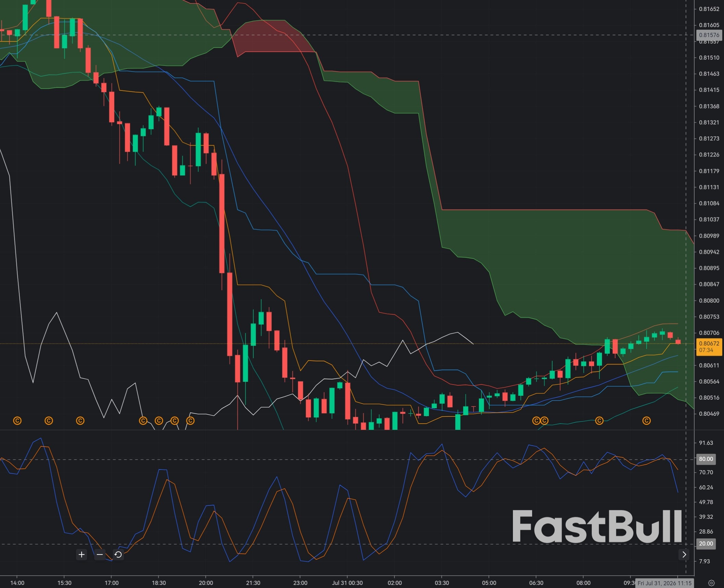Click the 0.81321 price axis label
The height and width of the screenshot is (588, 724).
(709, 122)
